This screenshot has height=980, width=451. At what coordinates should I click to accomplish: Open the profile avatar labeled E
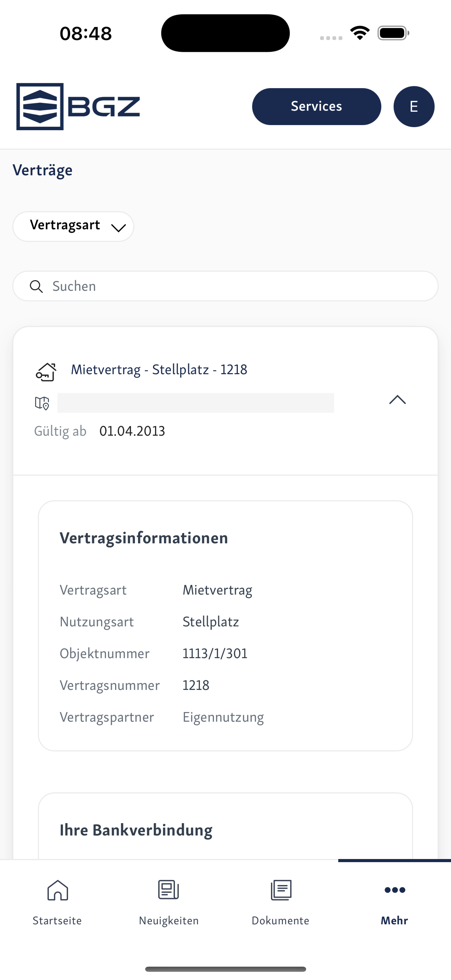414,107
